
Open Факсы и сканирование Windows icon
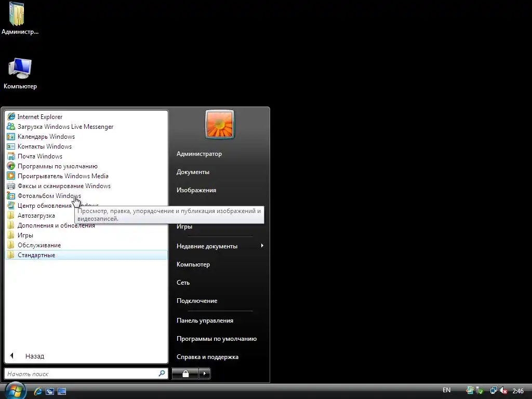pos(11,186)
